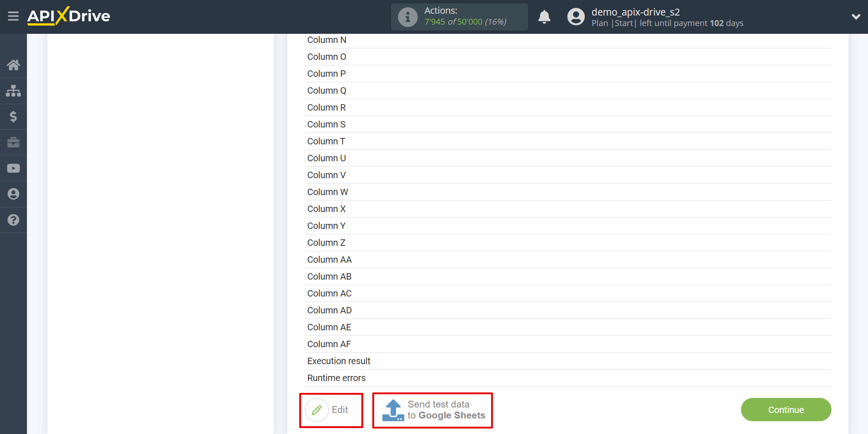This screenshot has height=434, width=868.
Task: Click the Edit pencil icon
Action: (317, 410)
